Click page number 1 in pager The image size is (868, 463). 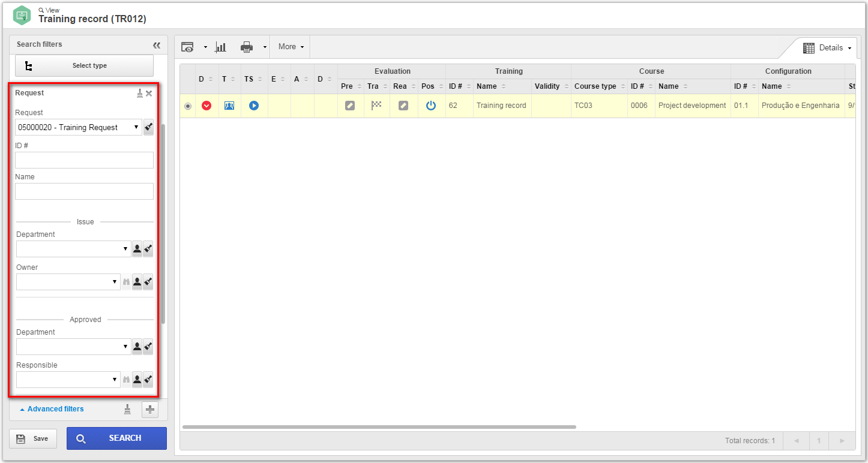[x=819, y=441]
